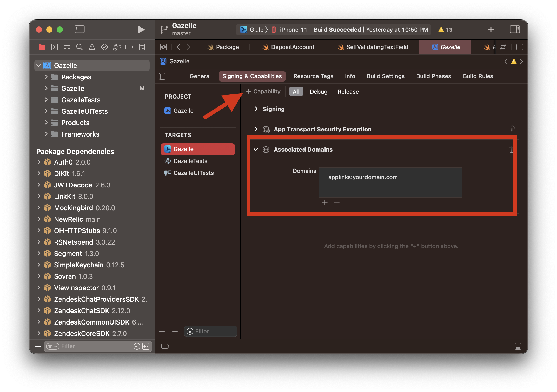Click the back navigation arrow icon
Viewport: 557px width, 392px height.
coord(179,47)
